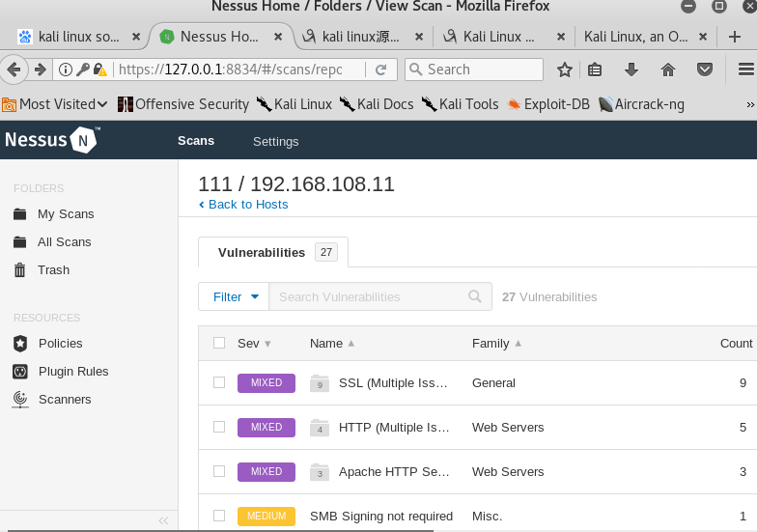The width and height of the screenshot is (757, 532).
Task: Open the Filter dropdown
Action: coord(234,296)
